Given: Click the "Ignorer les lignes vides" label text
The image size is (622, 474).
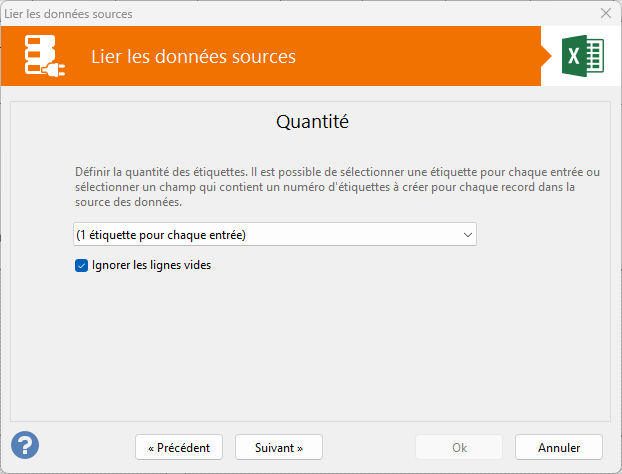Looking at the screenshot, I should click(151, 266).
